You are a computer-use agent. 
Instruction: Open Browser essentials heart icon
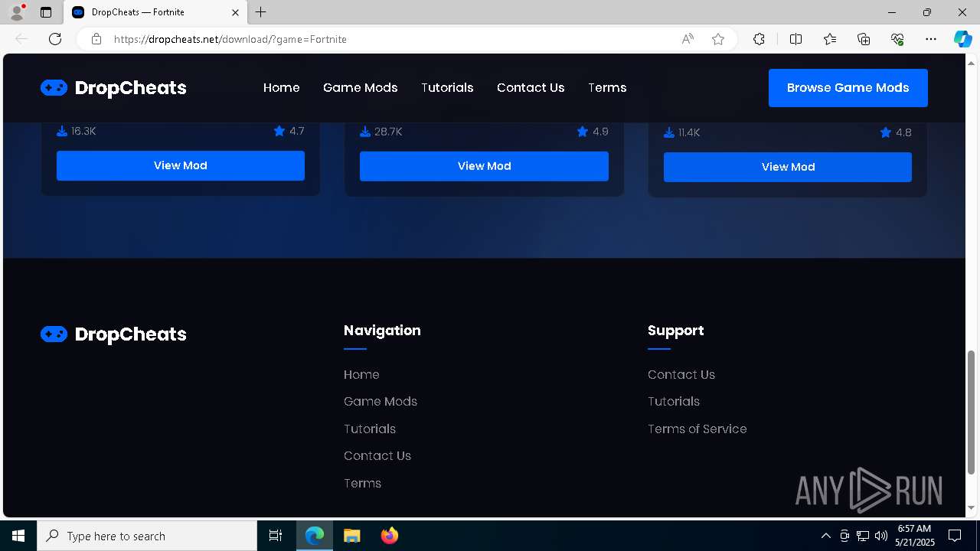pos(897,39)
